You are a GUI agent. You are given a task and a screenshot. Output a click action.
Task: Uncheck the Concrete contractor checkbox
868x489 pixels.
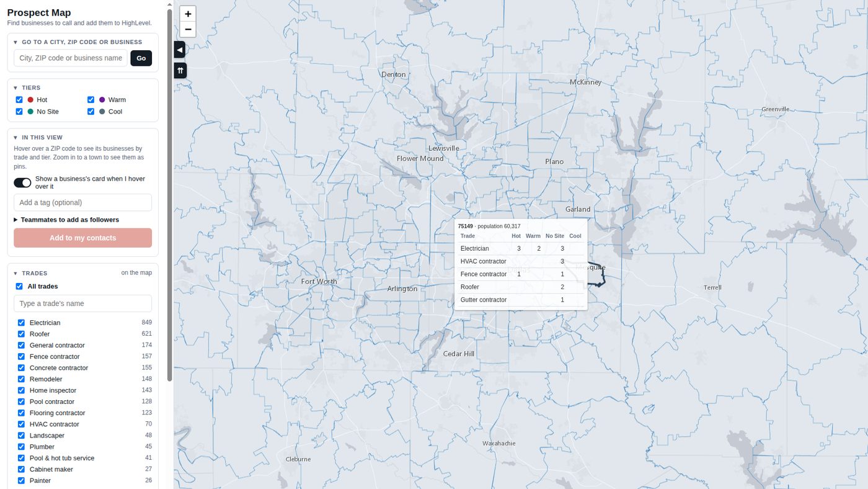pyautogui.click(x=21, y=368)
